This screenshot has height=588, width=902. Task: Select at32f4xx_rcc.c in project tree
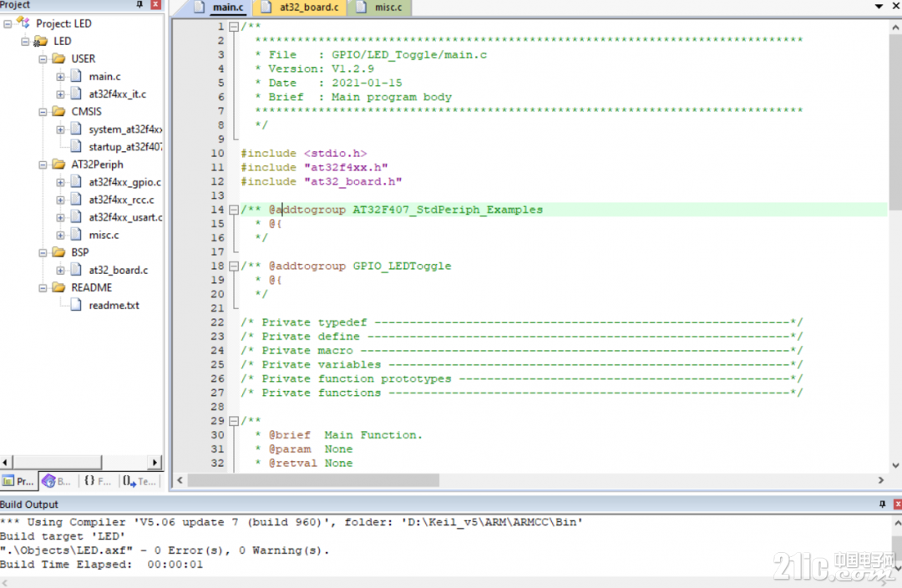click(121, 200)
